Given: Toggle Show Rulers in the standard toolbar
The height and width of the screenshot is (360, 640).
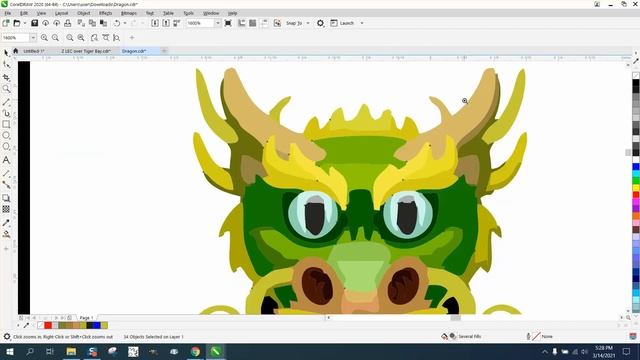Looking at the screenshot, I should point(242,23).
